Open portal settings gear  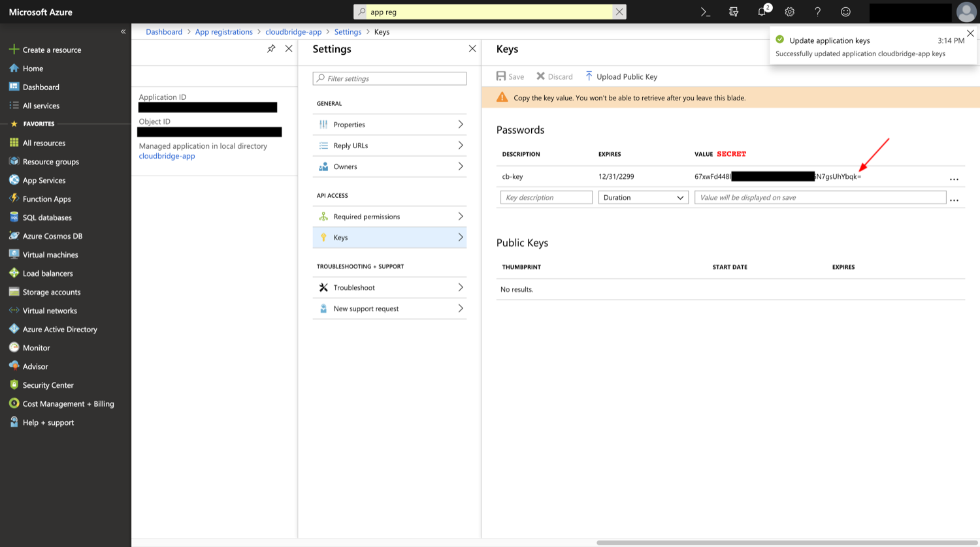[x=790, y=12]
